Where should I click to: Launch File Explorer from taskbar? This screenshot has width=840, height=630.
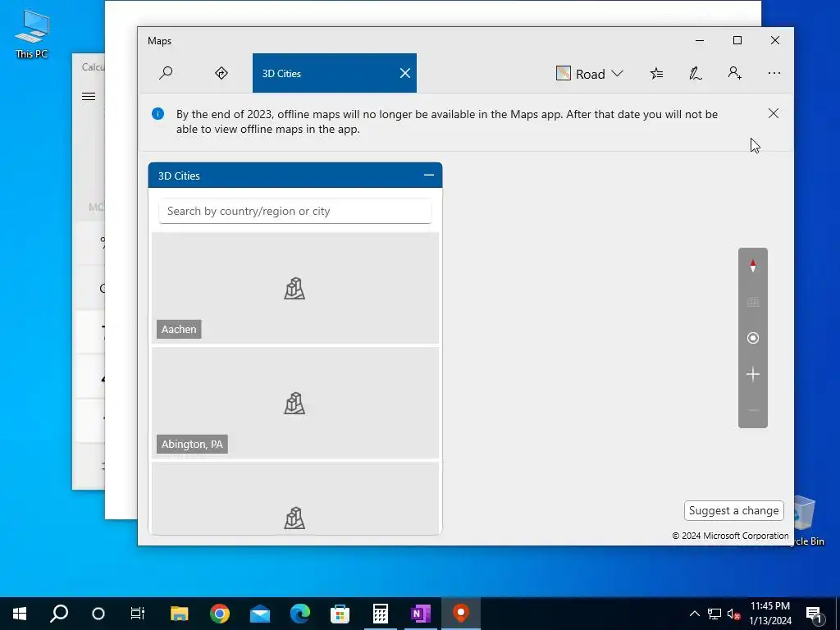180,614
